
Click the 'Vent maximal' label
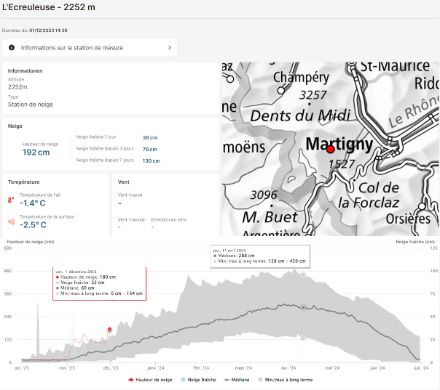(132, 220)
